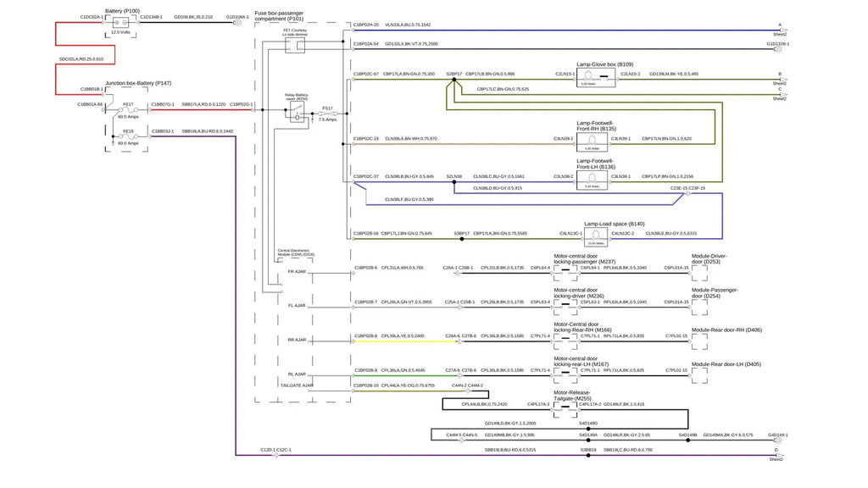Screen dimensions: 868x488
Task: Click the 'C23E-15 C23F-15' connector label
Action: pos(688,188)
